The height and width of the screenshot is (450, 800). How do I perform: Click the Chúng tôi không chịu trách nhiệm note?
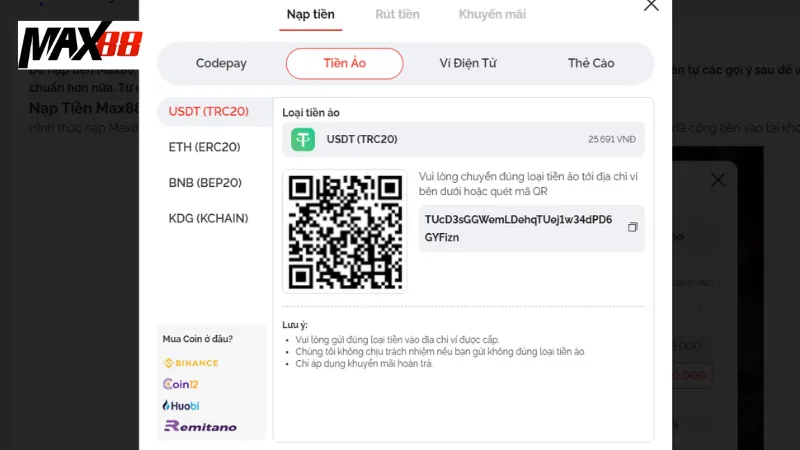point(440,352)
